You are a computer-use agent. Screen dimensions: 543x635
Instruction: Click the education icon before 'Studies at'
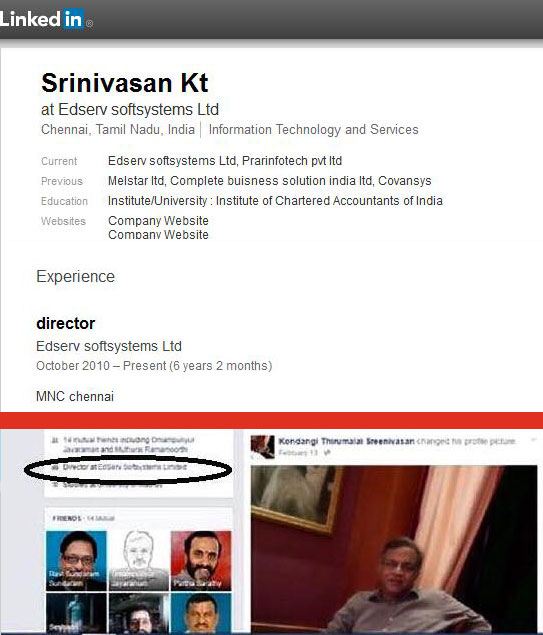point(55,485)
